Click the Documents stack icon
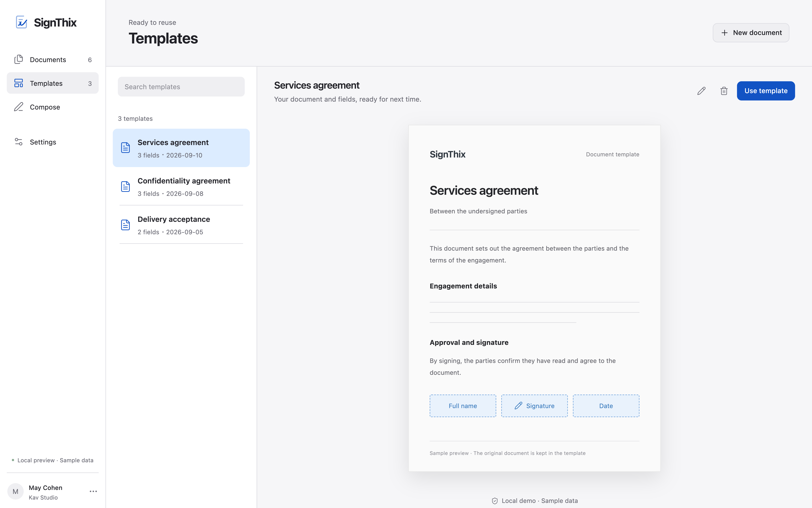The height and width of the screenshot is (508, 812). point(19,59)
